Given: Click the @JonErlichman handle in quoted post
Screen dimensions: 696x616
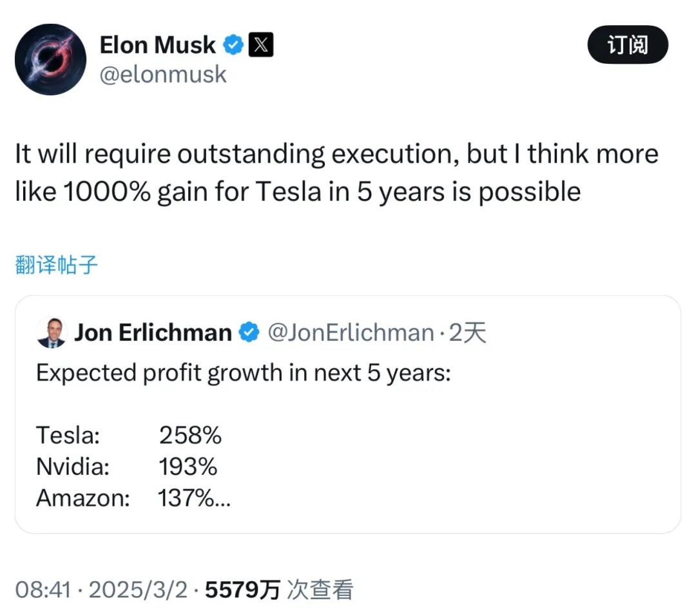Looking at the screenshot, I should 350,332.
